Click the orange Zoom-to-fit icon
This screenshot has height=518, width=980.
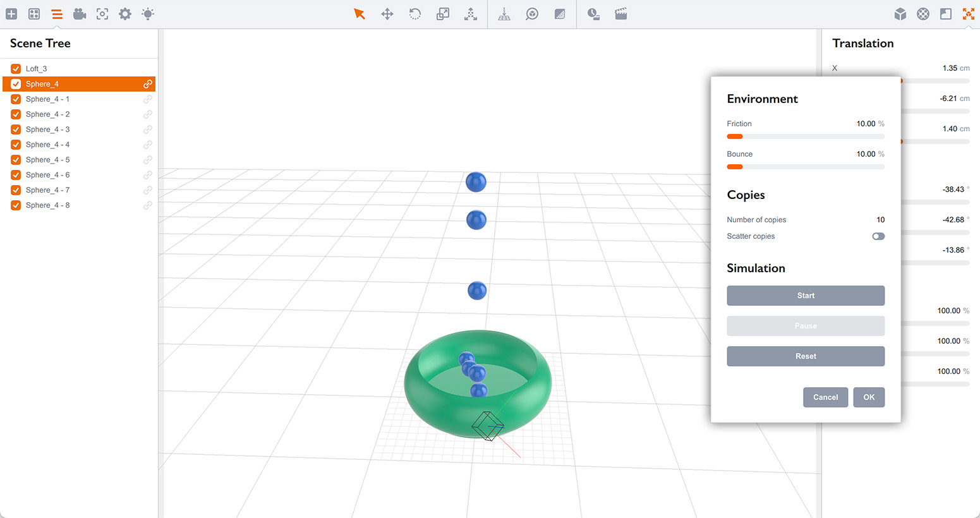pos(969,13)
